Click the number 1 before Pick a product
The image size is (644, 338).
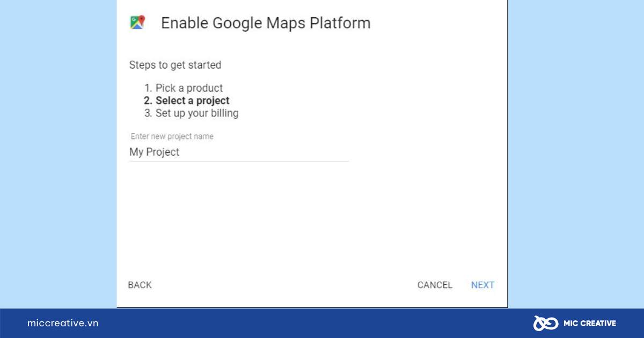pos(148,88)
